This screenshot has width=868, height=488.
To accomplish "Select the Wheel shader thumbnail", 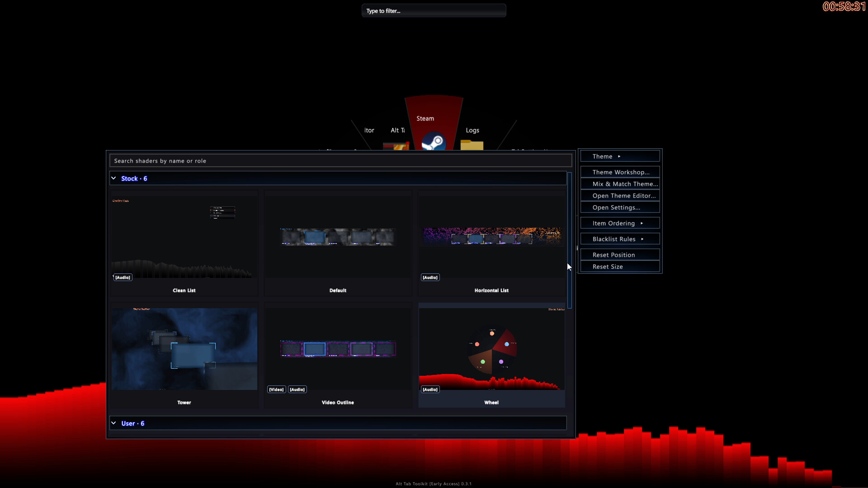I will click(x=491, y=349).
